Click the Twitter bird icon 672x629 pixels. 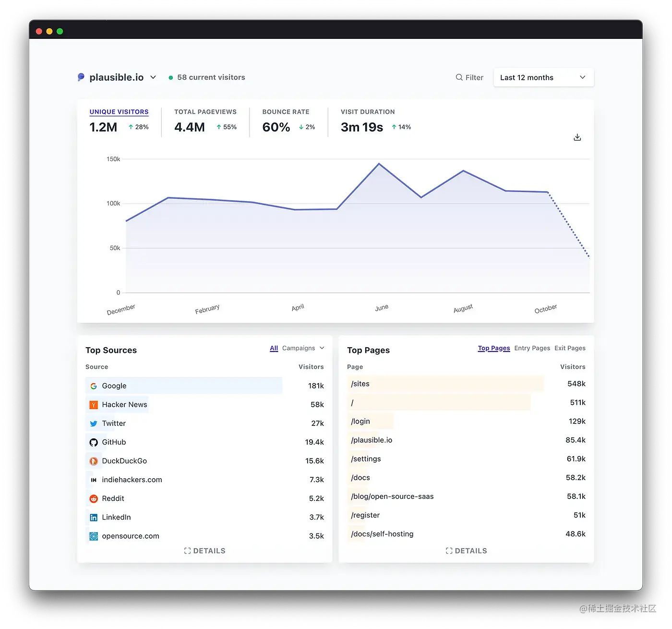pos(94,423)
